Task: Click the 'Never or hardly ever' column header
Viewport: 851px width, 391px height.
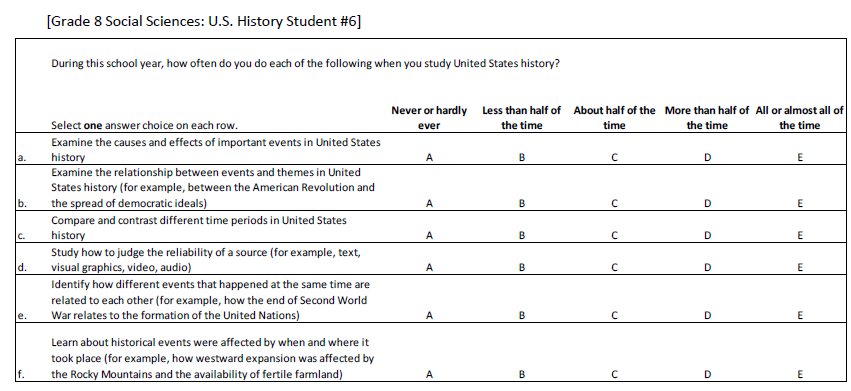Action: (x=429, y=118)
